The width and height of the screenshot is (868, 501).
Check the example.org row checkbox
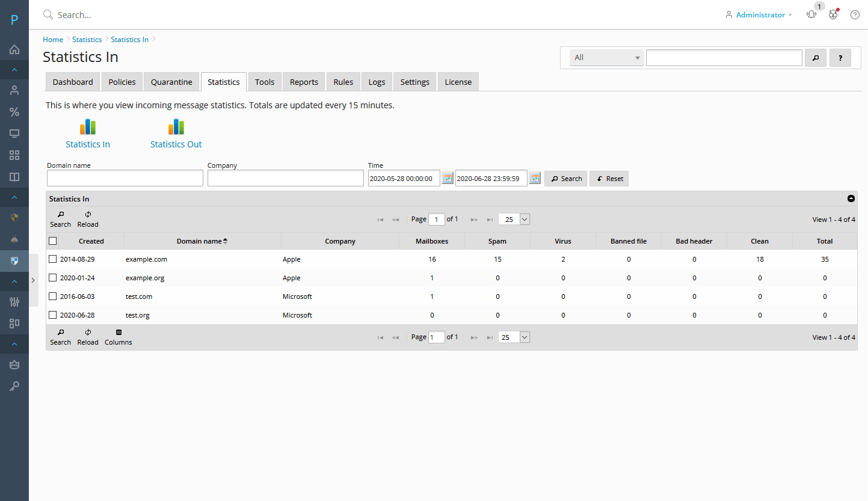tap(53, 278)
